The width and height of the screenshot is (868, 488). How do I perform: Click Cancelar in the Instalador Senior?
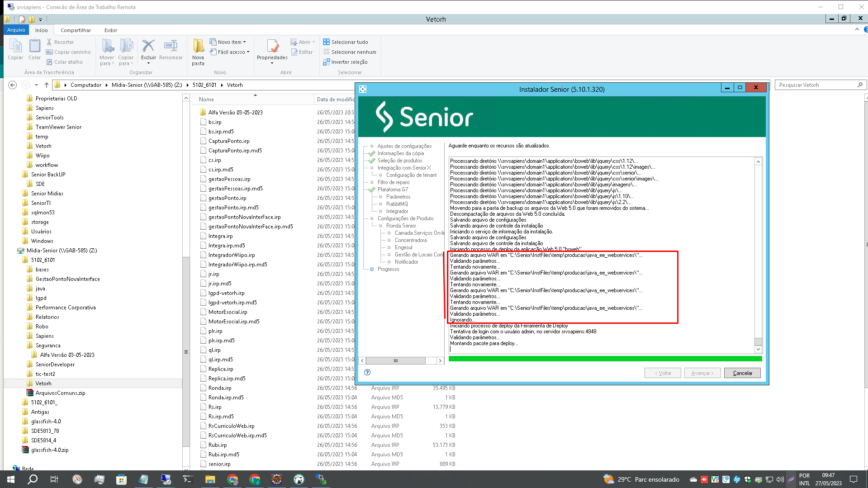[742, 373]
